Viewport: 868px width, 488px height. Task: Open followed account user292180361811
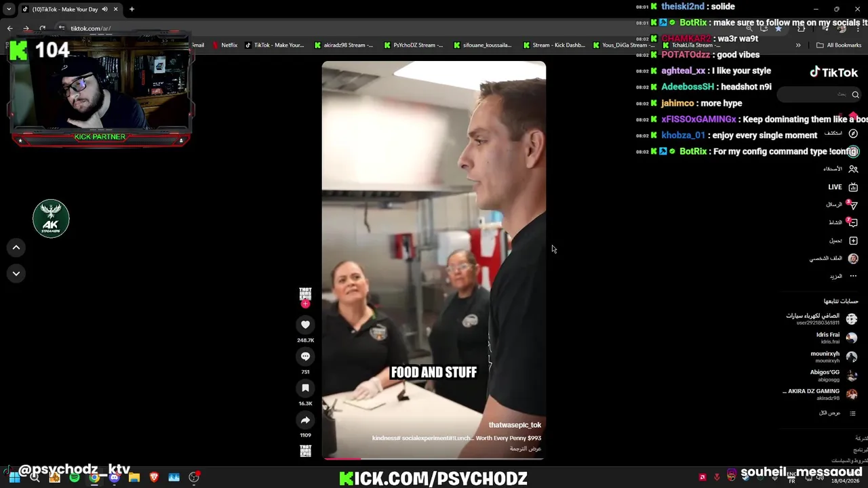point(821,319)
